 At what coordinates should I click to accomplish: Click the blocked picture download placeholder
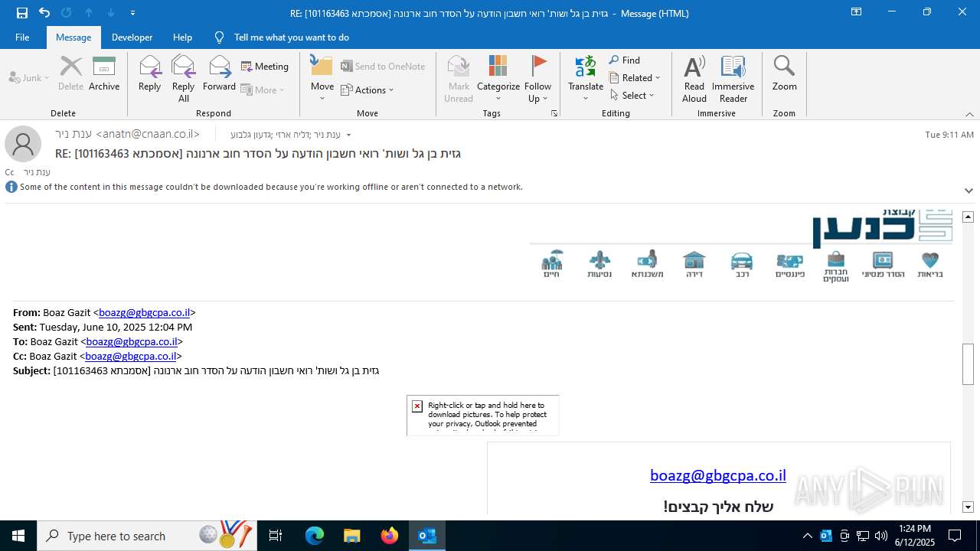click(482, 415)
